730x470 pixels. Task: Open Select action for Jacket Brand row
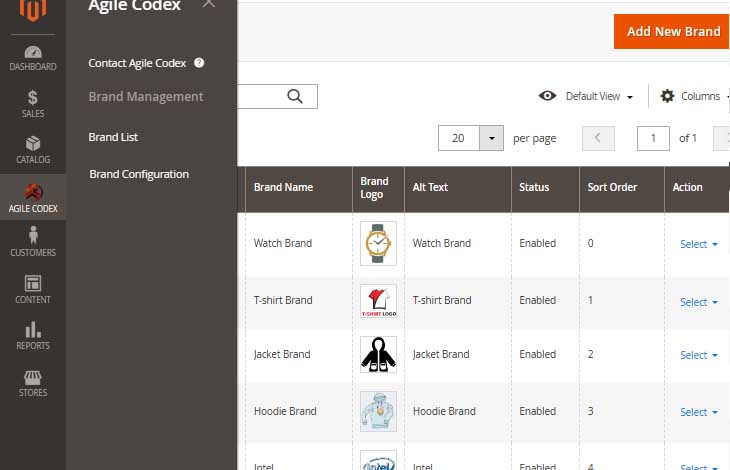click(698, 355)
